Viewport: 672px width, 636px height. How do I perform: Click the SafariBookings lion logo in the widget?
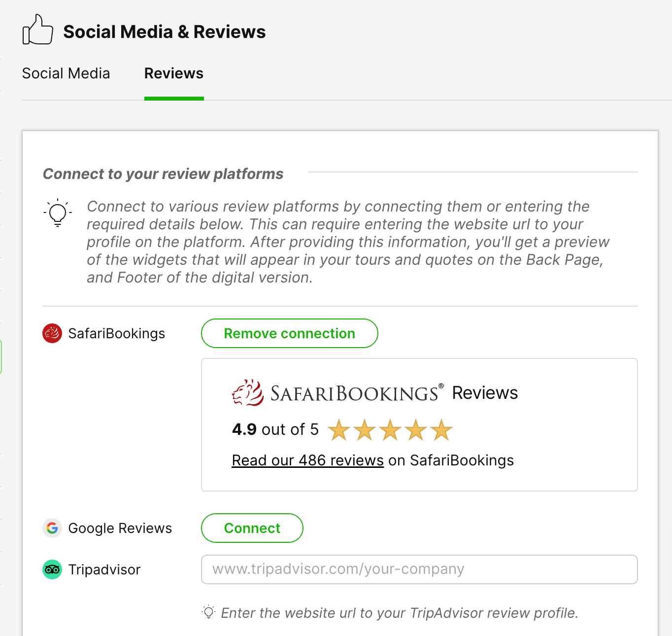point(247,393)
